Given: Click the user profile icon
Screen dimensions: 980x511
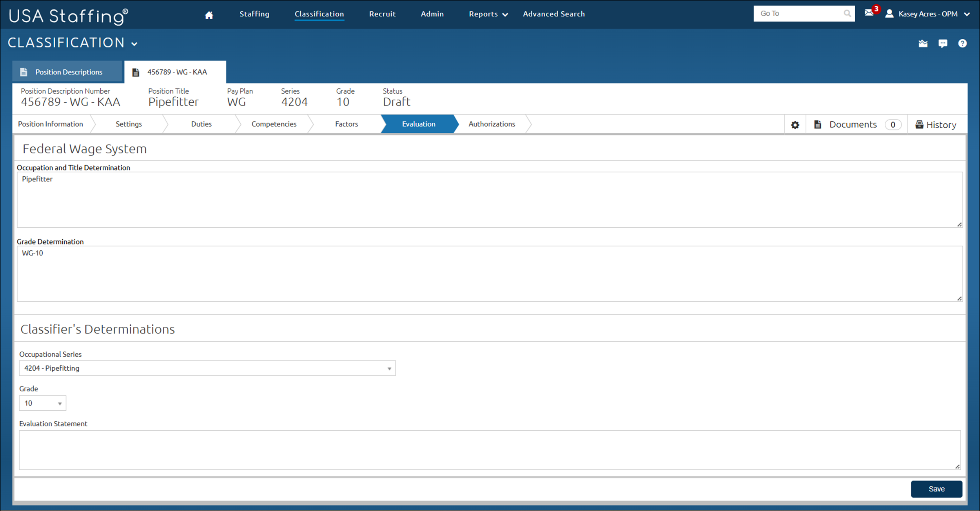Looking at the screenshot, I should point(889,14).
